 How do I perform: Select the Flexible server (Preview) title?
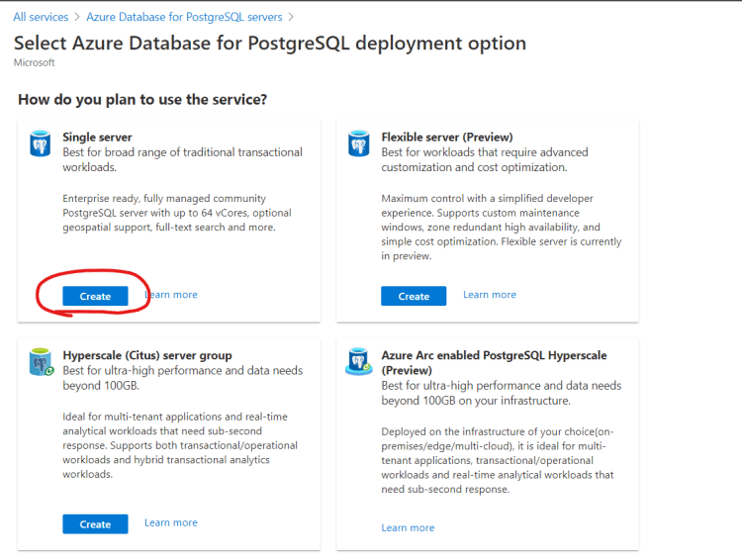(447, 138)
